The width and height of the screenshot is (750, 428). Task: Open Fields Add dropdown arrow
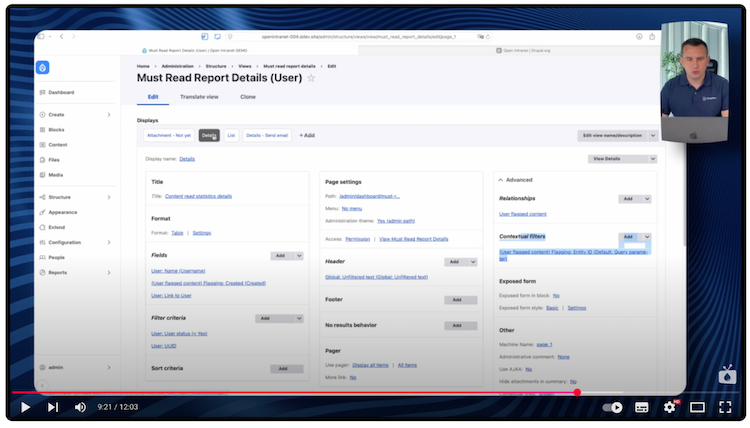pos(299,256)
